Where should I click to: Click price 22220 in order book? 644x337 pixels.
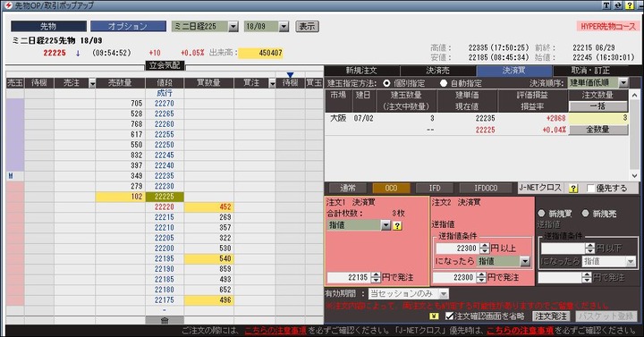165,207
